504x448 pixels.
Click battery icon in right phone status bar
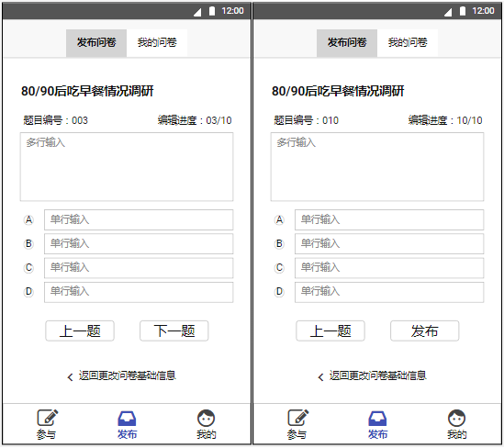(x=463, y=11)
